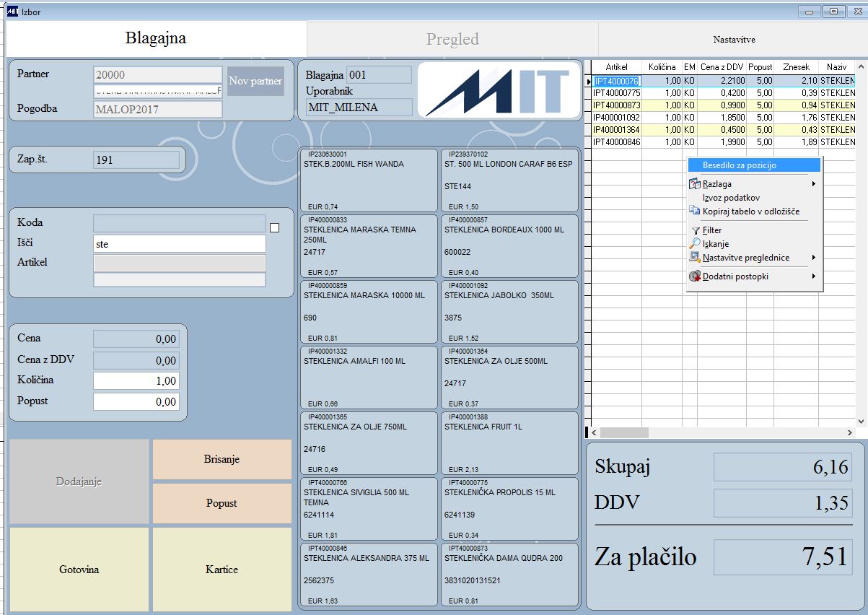
Task: Expand the Dodatni postopki submenu arrow
Action: click(814, 276)
